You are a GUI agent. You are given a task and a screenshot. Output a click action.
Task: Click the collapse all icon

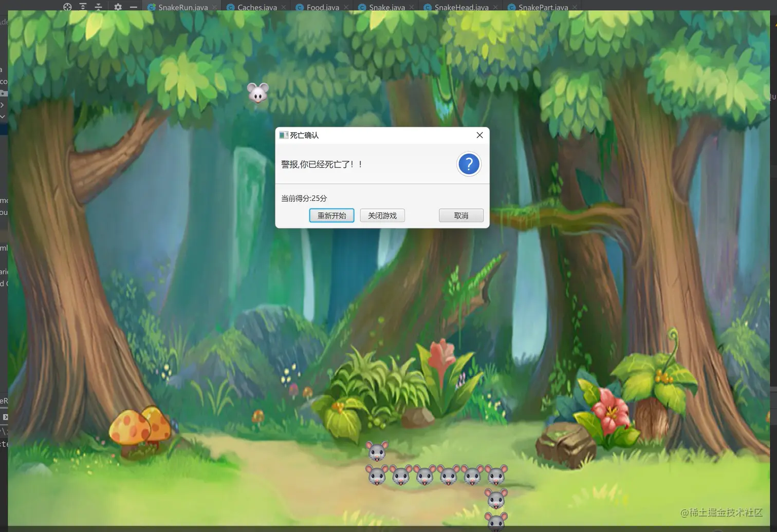coord(98,7)
